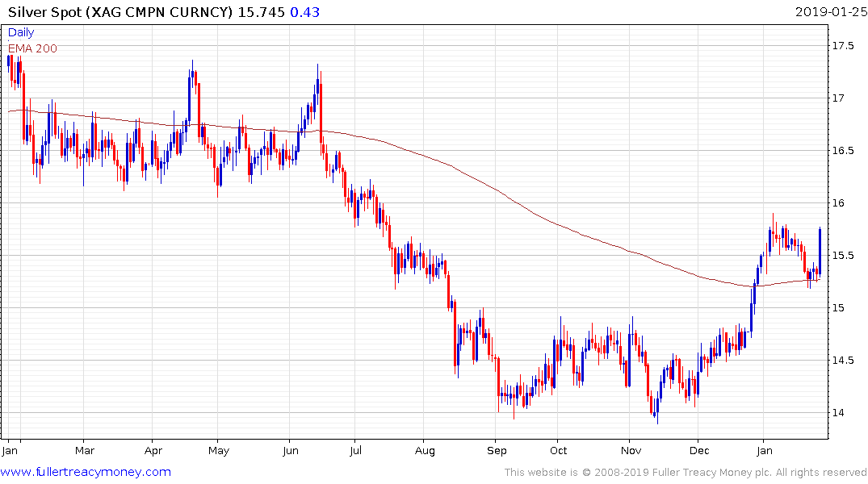Click the Jul month axis label

click(356, 451)
